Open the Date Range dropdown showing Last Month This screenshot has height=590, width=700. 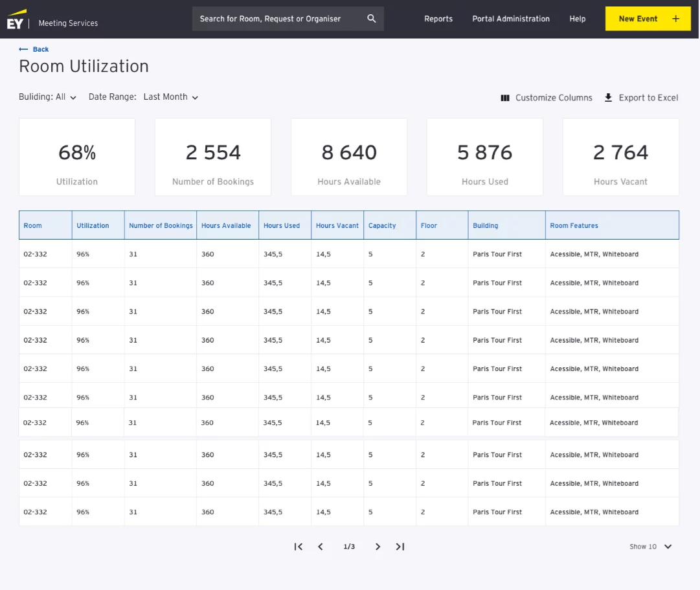pyautogui.click(x=170, y=96)
